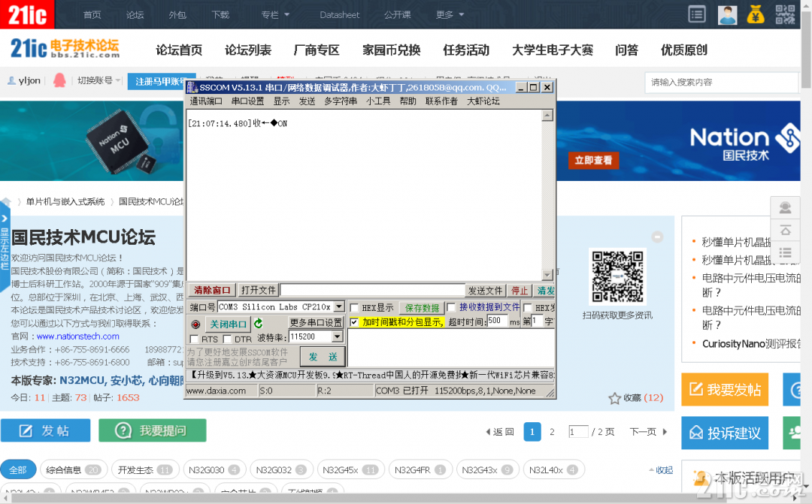Focus the page number input box
The height and width of the screenshot is (504, 812).
(578, 432)
